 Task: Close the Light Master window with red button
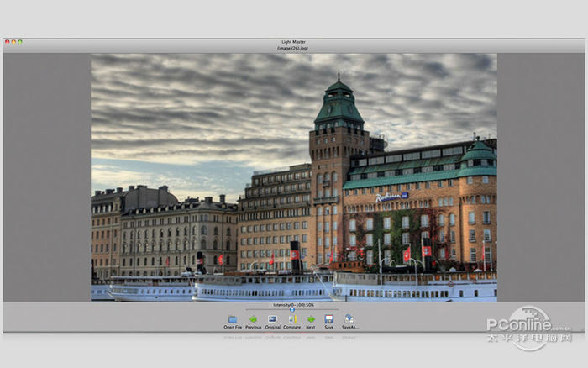click(7, 41)
